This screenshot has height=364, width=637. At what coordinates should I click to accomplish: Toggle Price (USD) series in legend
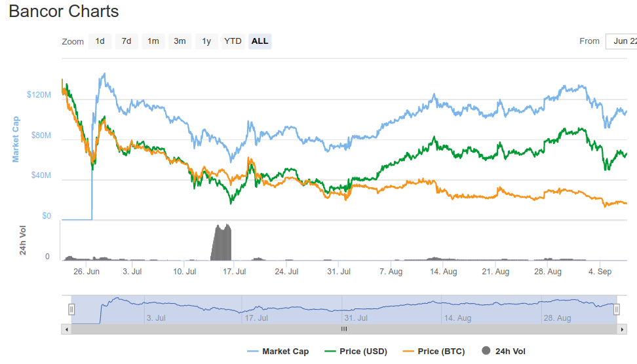[x=356, y=352]
